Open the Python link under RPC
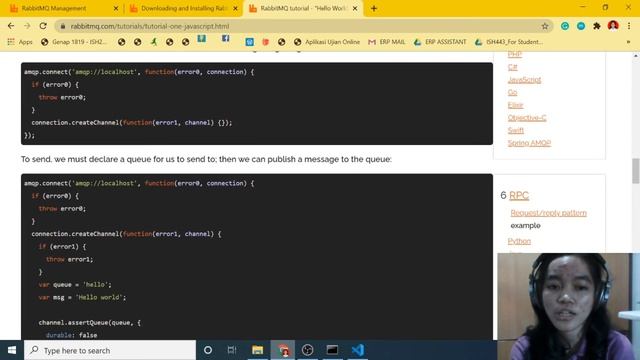Viewport: 640px width, 360px height. tap(519, 241)
